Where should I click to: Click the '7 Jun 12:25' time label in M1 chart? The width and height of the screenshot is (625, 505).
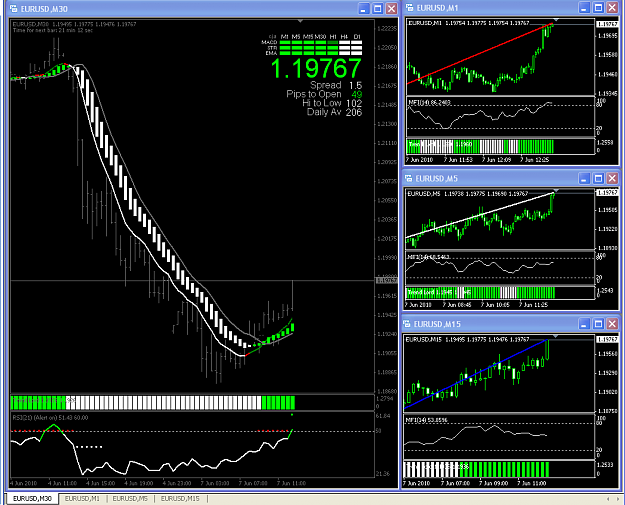tap(534, 160)
